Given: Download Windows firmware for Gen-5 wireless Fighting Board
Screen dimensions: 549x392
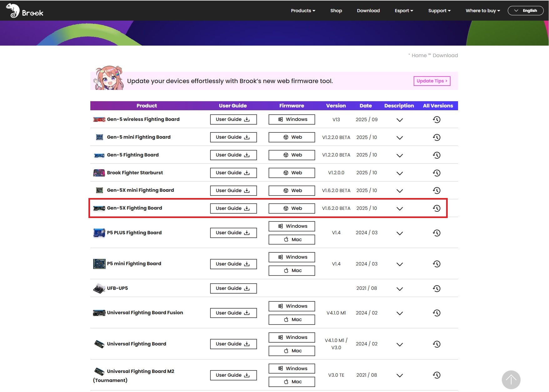Looking at the screenshot, I should [x=292, y=119].
